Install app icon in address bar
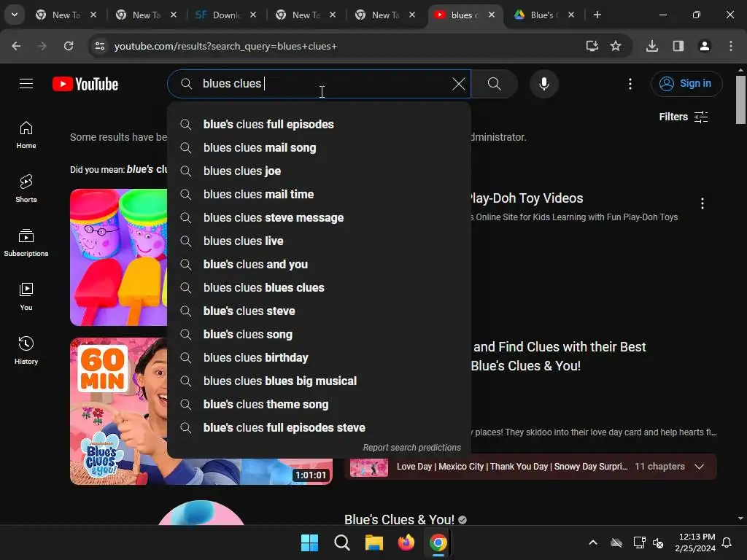This screenshot has width=747, height=560. [x=592, y=46]
